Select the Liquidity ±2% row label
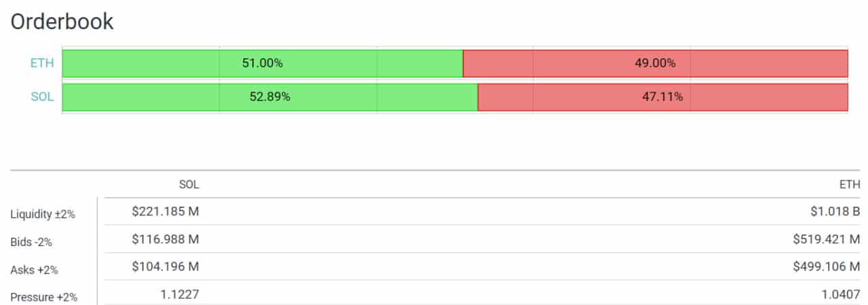The image size is (868, 305). [x=43, y=214]
